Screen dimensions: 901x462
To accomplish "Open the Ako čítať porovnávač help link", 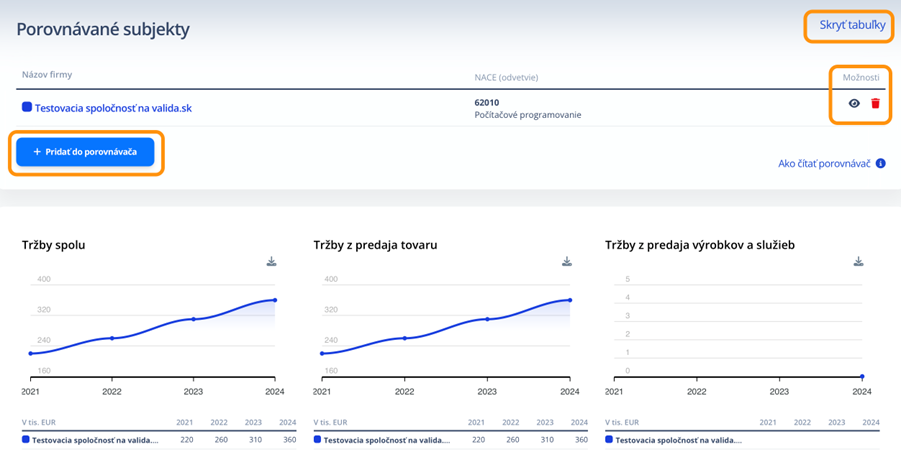I will point(824,163).
